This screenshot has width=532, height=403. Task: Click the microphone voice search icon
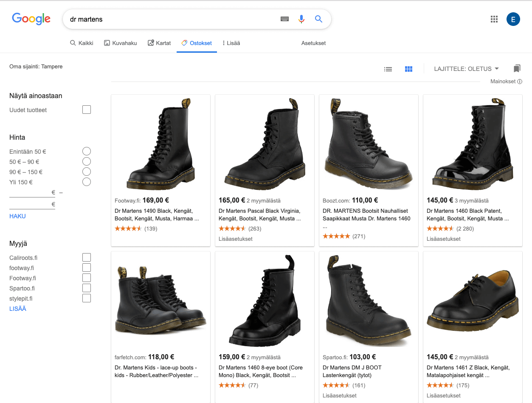coord(301,19)
